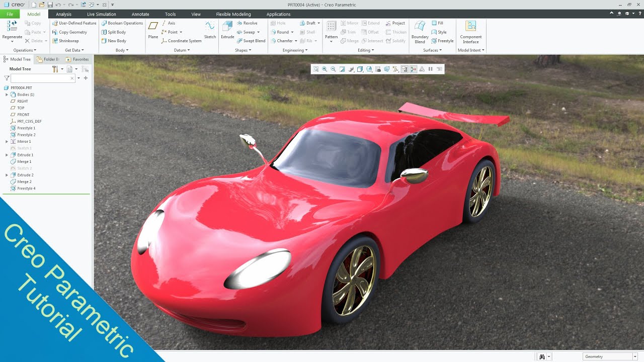The width and height of the screenshot is (644, 362).
Task: Click the Swept Blend button
Action: click(251, 41)
